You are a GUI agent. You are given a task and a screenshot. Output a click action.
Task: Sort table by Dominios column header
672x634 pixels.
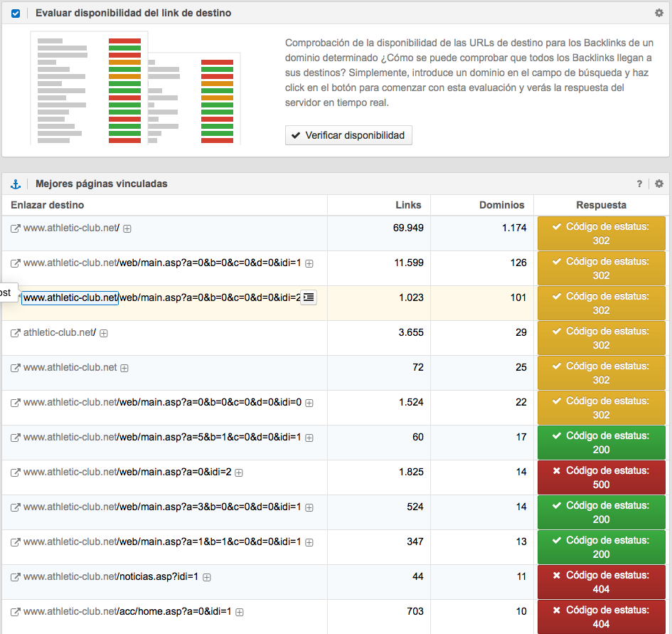(x=501, y=205)
